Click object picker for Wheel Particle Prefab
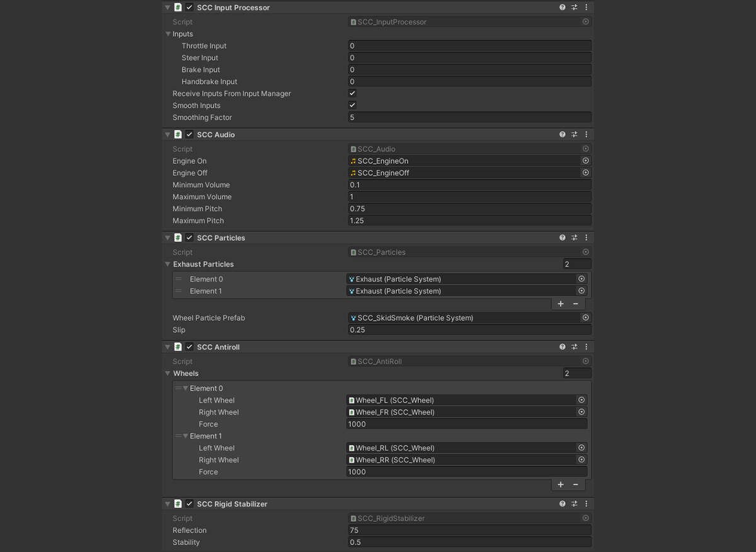 pyautogui.click(x=585, y=318)
